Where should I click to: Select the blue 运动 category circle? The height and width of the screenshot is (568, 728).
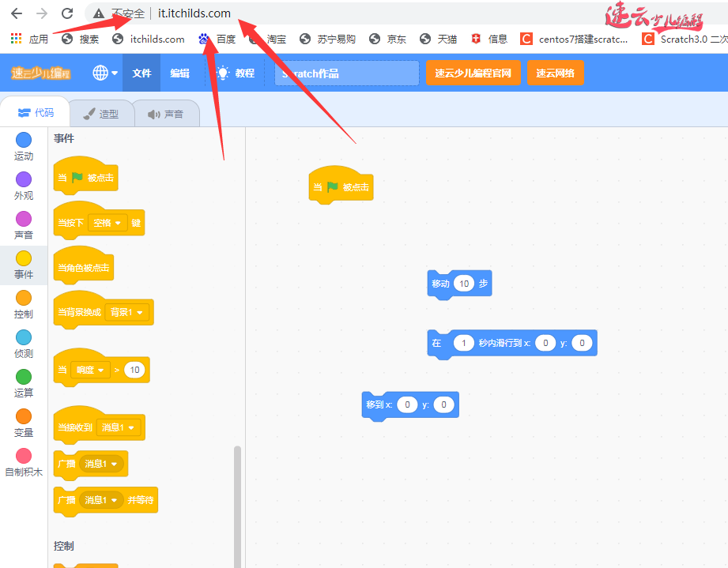pos(24,140)
